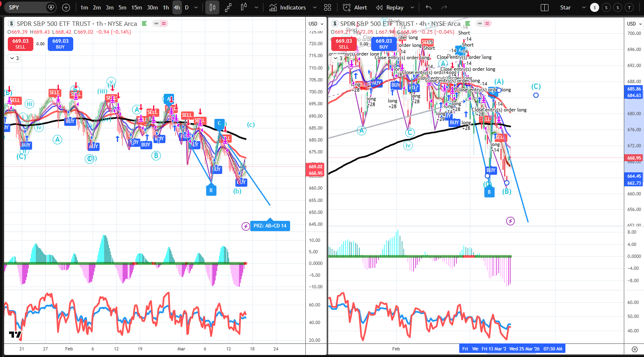Select the 15m timeframe
644x357 pixels.
[x=137, y=7]
